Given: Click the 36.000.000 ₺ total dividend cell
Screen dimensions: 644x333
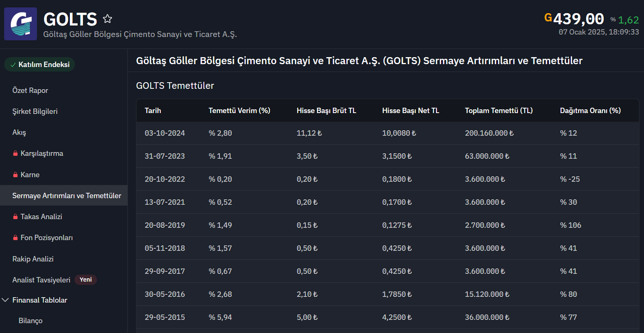Looking at the screenshot, I should click(487, 317).
